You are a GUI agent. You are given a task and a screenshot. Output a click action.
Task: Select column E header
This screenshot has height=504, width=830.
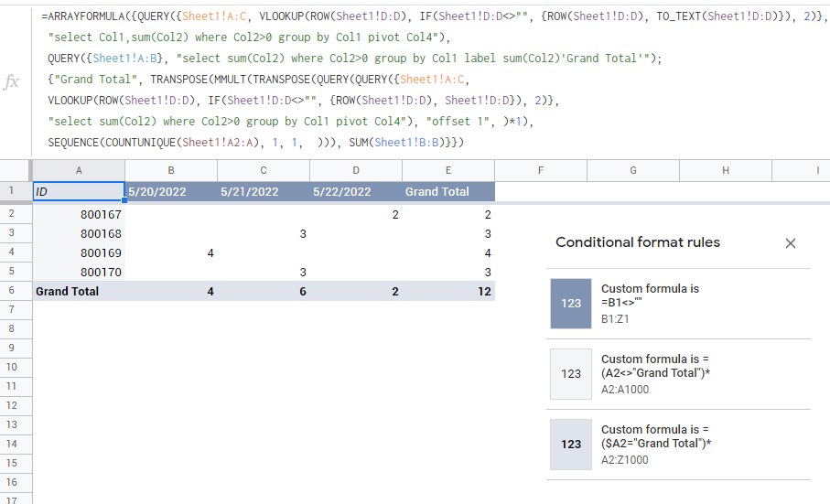click(448, 170)
